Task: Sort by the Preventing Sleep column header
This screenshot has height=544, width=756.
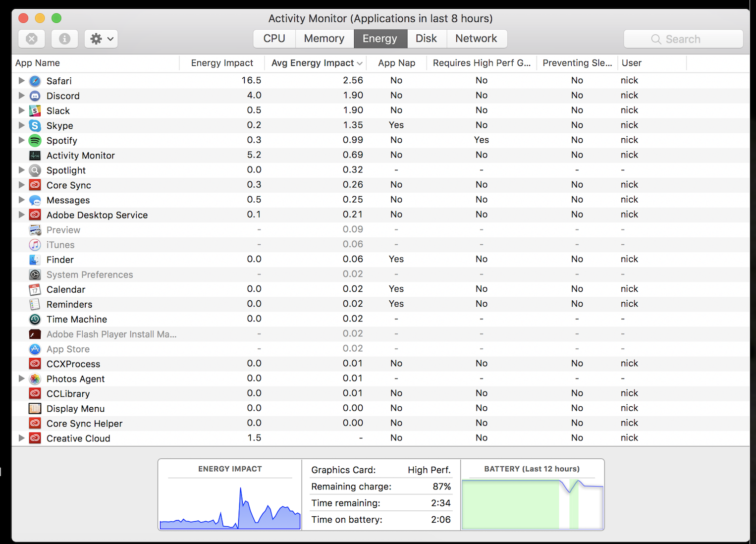Action: [x=577, y=63]
